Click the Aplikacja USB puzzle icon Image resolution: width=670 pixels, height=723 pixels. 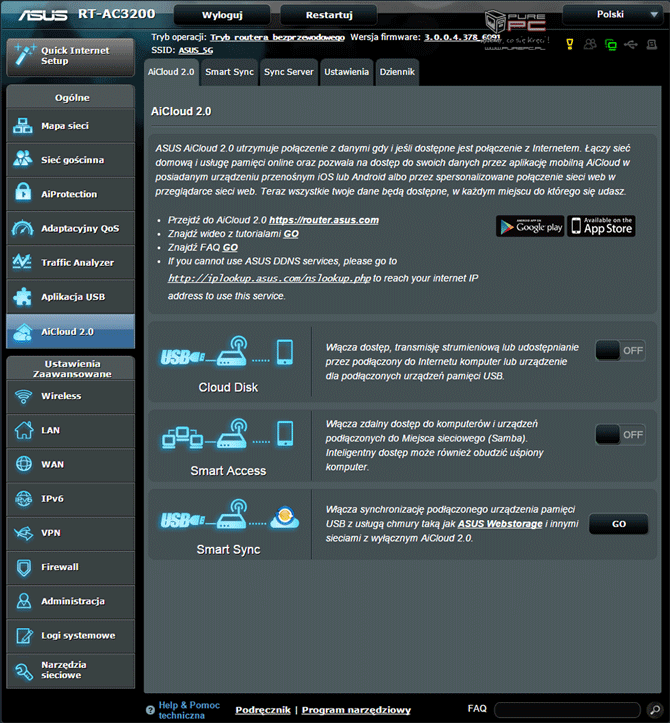tap(23, 296)
